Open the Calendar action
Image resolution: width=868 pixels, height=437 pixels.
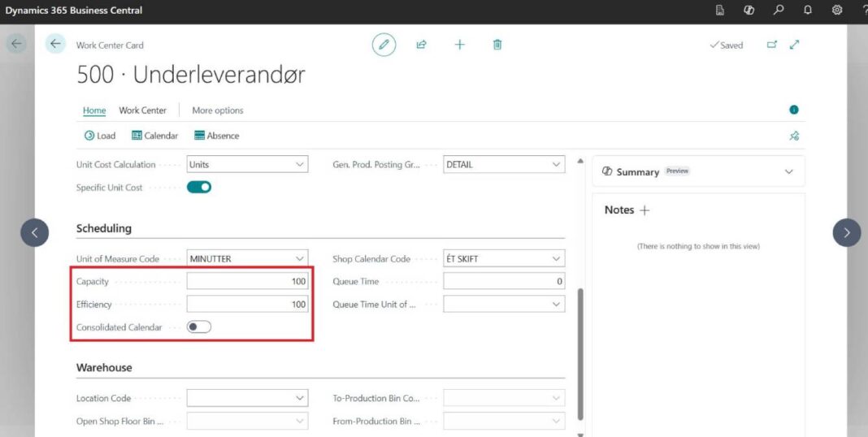point(155,136)
